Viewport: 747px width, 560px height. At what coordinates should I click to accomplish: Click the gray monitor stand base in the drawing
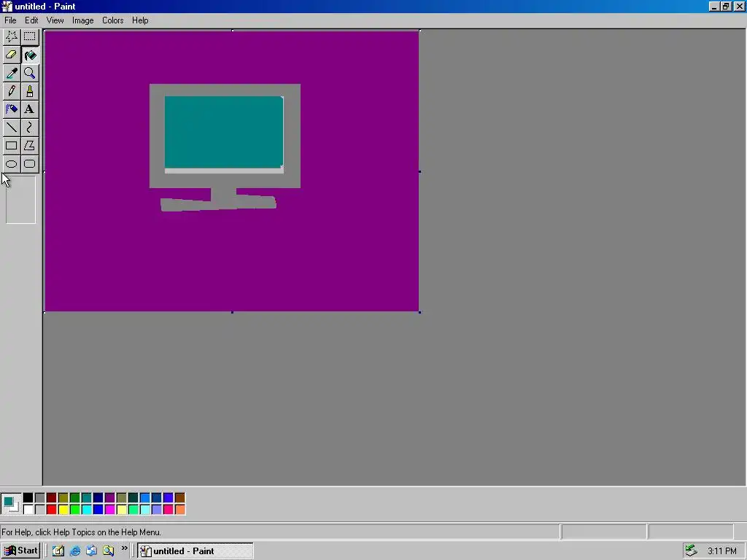point(218,203)
